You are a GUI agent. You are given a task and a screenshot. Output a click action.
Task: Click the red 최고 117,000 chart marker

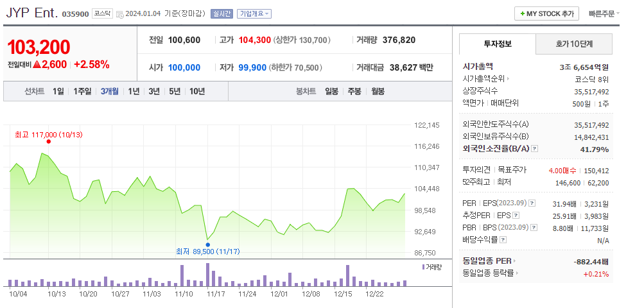coord(48,142)
